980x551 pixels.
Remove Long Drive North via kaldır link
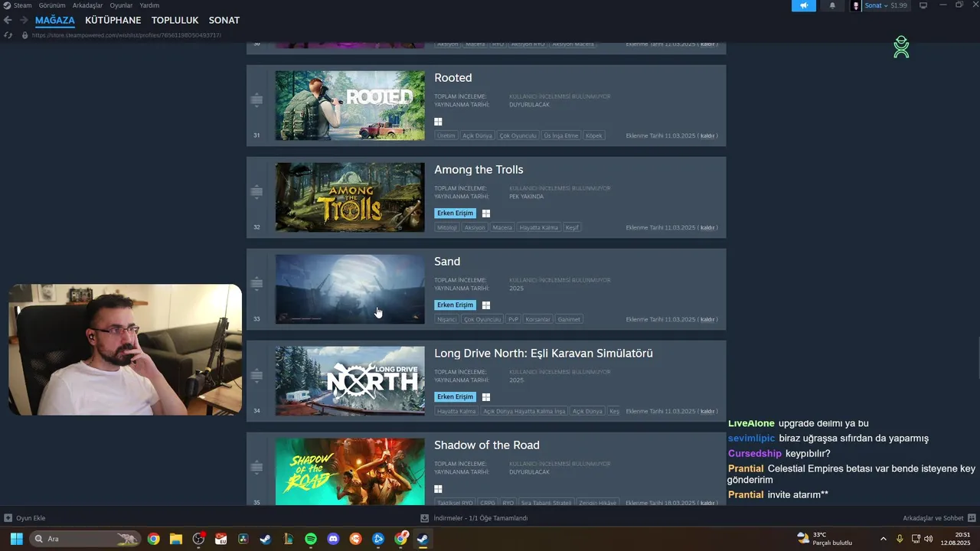point(707,411)
